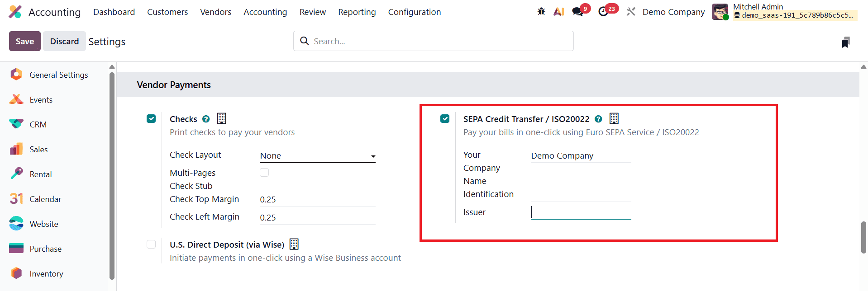868x291 pixels.
Task: Open the Vendors menu
Action: (215, 12)
